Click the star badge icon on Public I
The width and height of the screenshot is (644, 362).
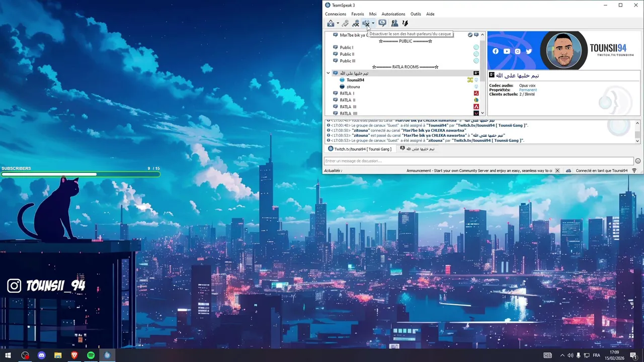(476, 47)
